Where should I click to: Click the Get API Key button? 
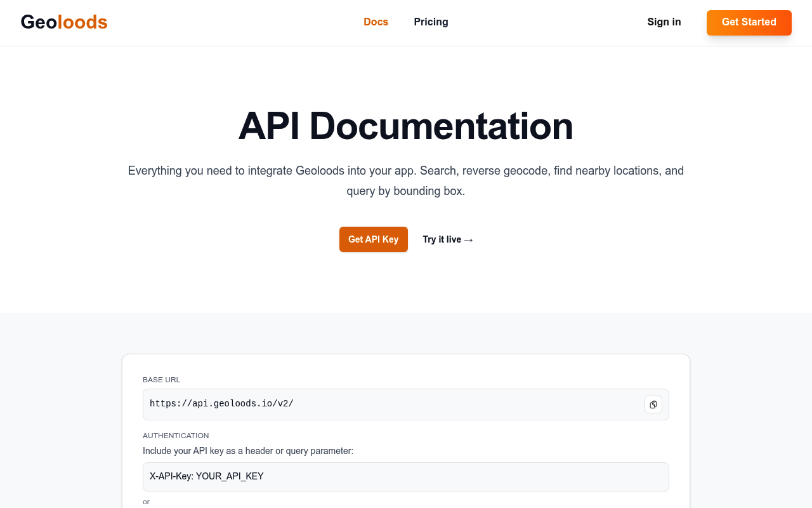374,239
